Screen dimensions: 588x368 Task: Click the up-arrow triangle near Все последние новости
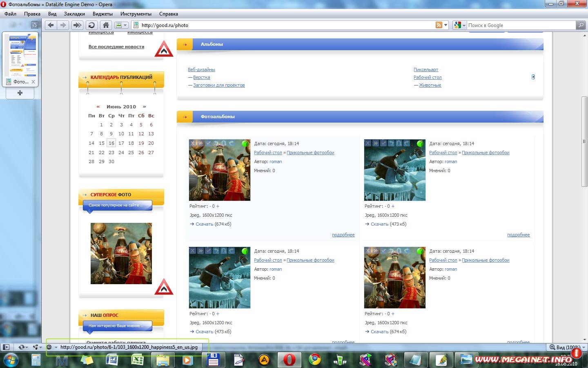click(164, 49)
